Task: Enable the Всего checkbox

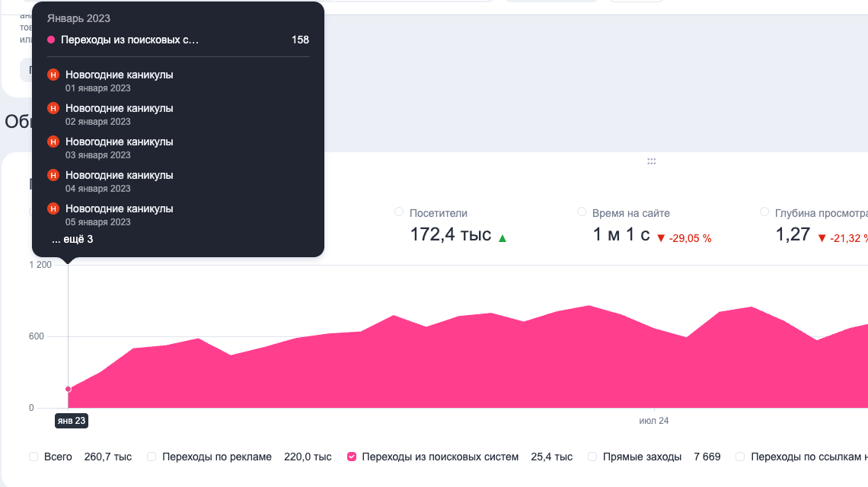Action: click(x=33, y=456)
